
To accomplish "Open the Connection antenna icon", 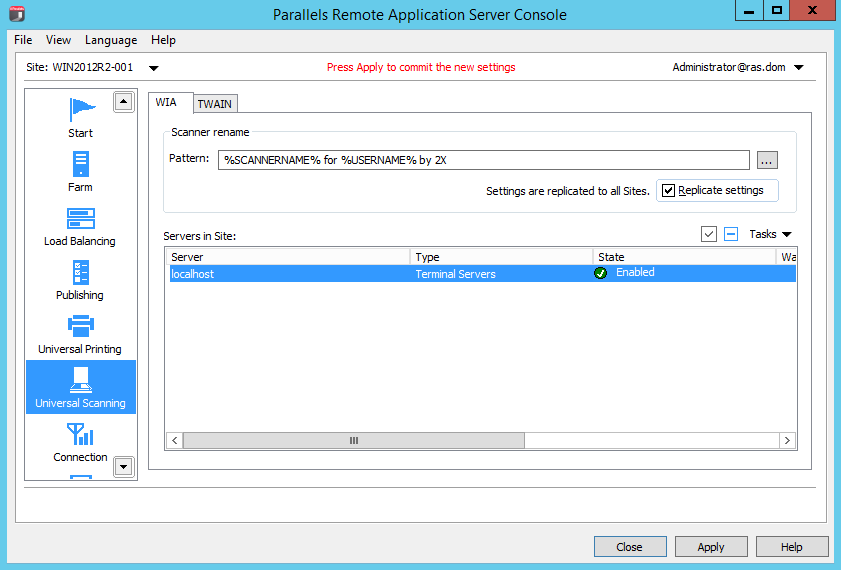I will (x=80, y=434).
